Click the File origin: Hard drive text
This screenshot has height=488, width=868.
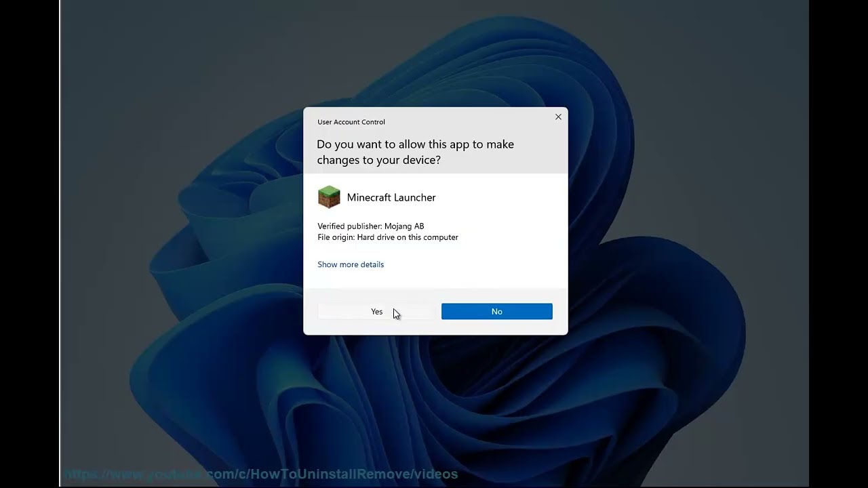coord(388,237)
